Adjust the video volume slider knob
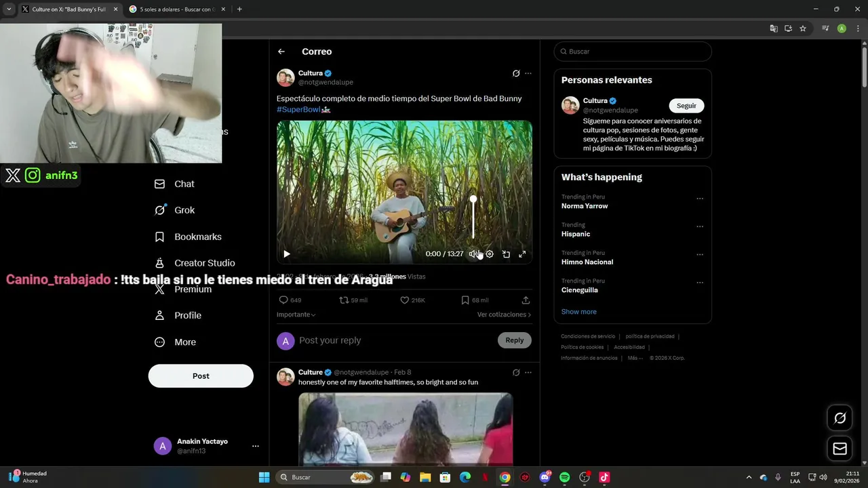The image size is (868, 488). coord(473,199)
